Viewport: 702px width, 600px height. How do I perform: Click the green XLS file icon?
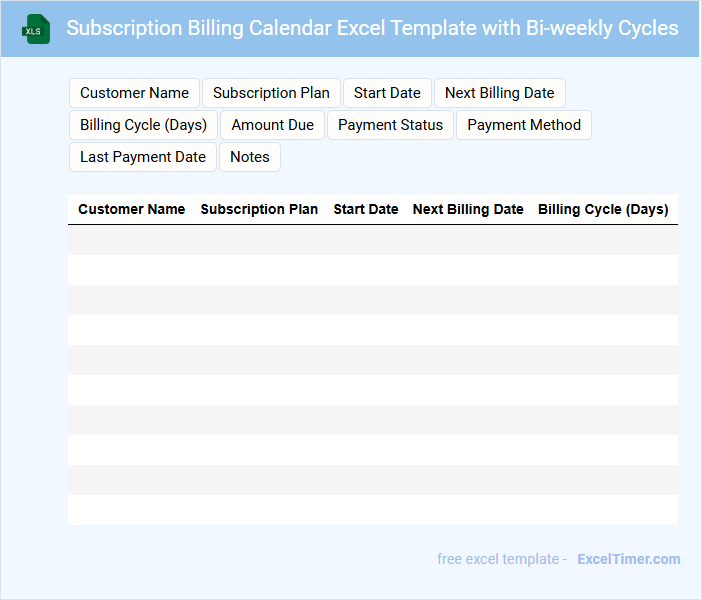coord(36,29)
